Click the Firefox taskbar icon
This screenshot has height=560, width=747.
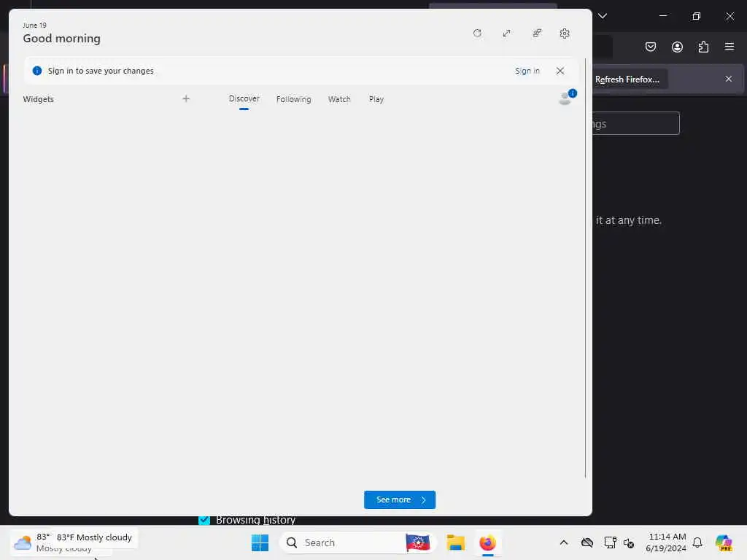(x=488, y=542)
